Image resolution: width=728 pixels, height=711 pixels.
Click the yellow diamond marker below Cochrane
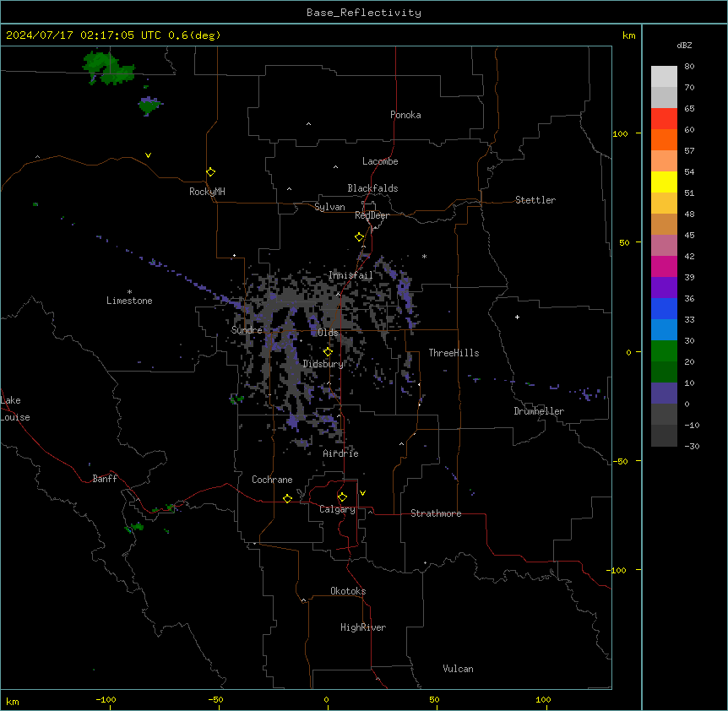pos(287,498)
